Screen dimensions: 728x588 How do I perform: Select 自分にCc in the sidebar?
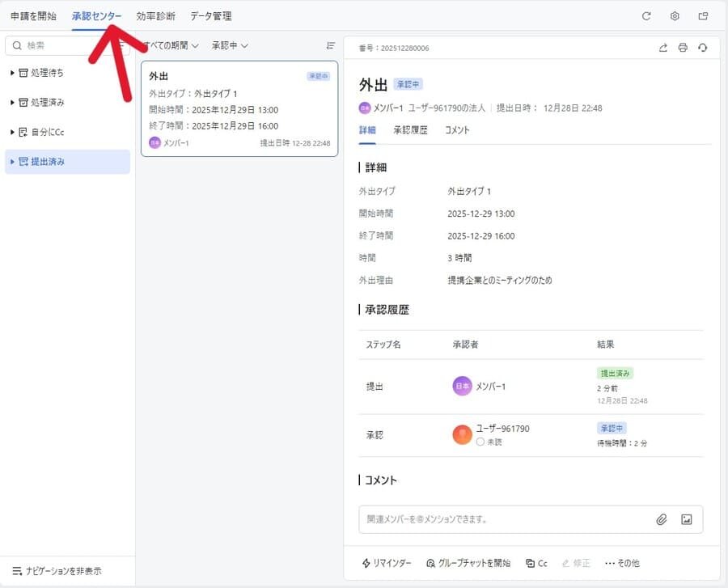coord(47,132)
